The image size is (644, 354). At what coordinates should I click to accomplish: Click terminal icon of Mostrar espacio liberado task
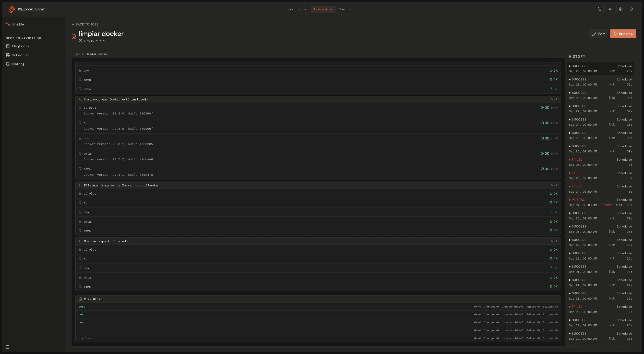80,241
